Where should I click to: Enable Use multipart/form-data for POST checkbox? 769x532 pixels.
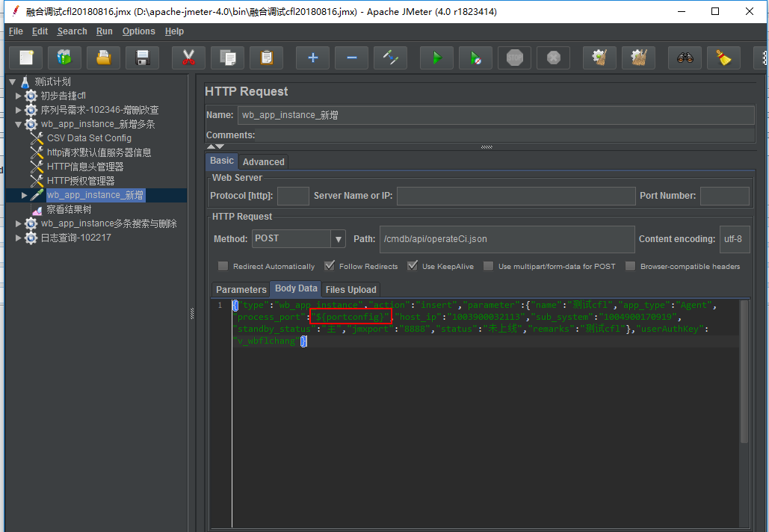click(x=489, y=266)
